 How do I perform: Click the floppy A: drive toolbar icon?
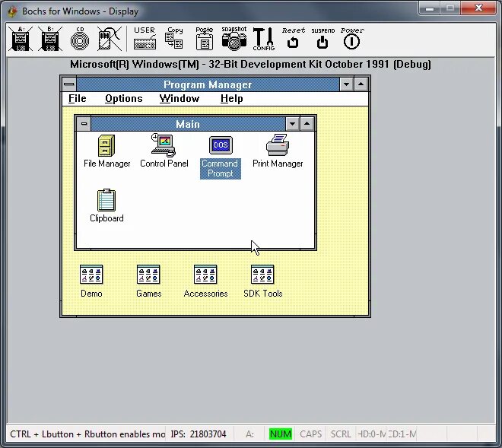coord(21,39)
